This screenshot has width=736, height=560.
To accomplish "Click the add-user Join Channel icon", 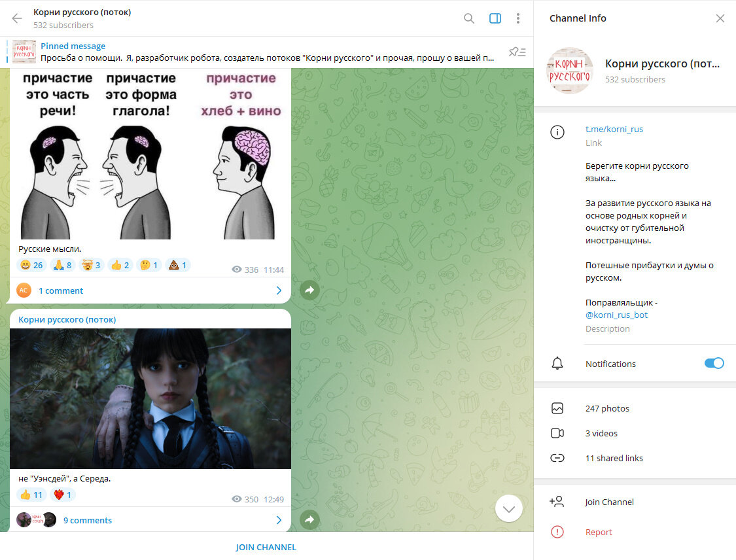I will click(557, 502).
